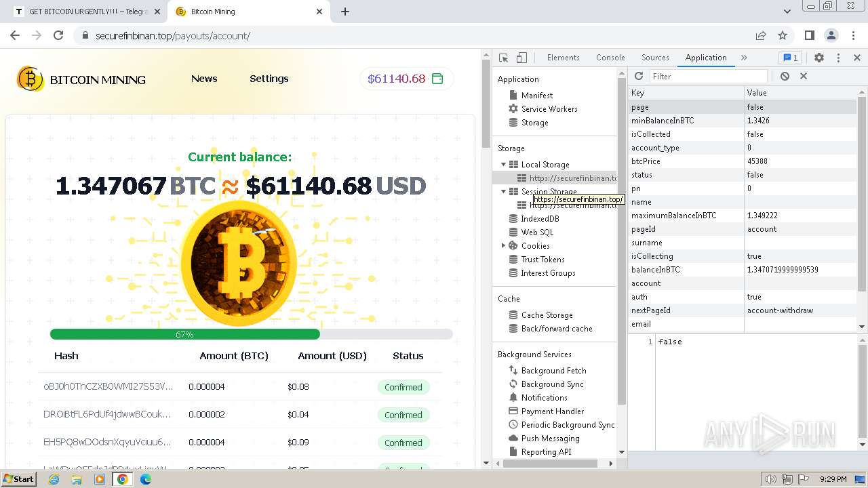
Task: Open Periodic Background Sync service
Action: click(x=568, y=425)
